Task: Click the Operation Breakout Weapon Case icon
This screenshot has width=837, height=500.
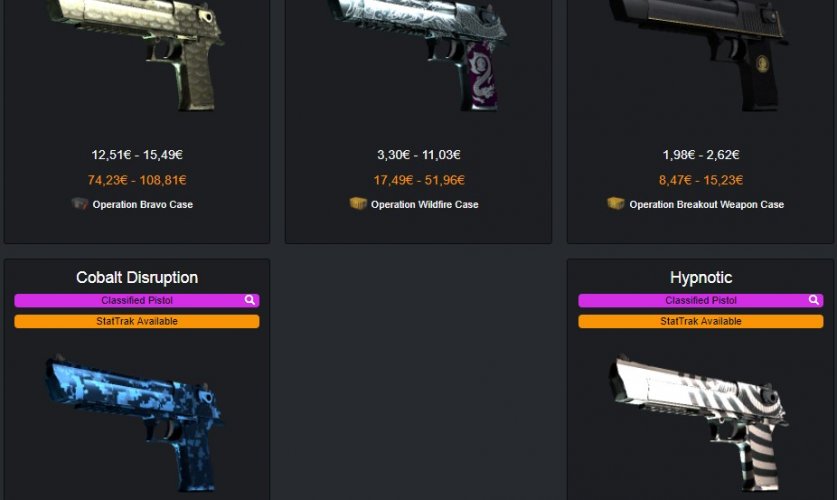Action: (615, 203)
